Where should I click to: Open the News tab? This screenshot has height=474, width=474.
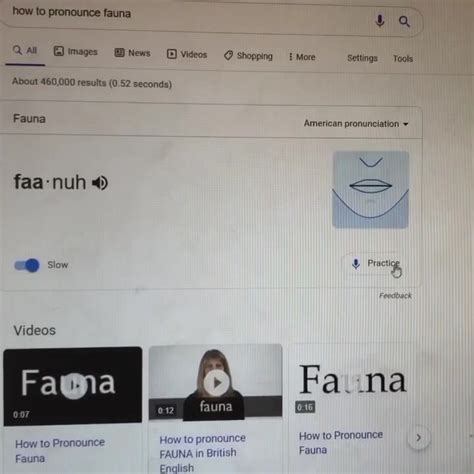point(132,53)
